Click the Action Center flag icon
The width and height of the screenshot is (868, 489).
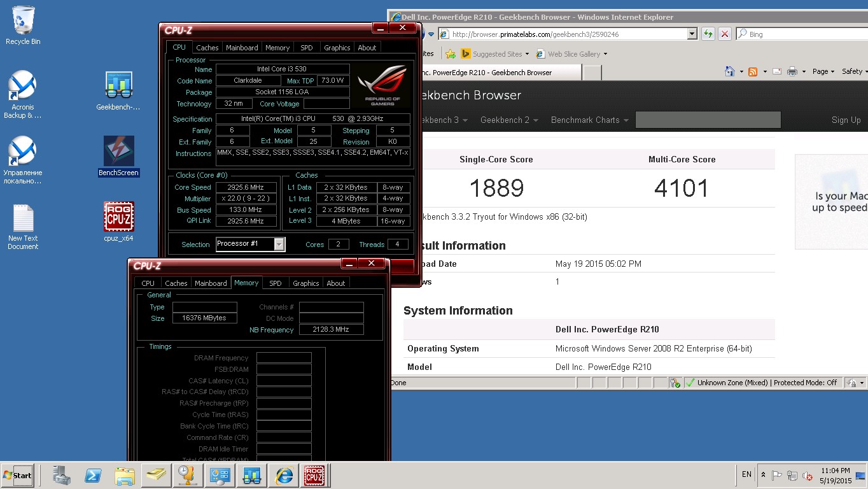[777, 475]
